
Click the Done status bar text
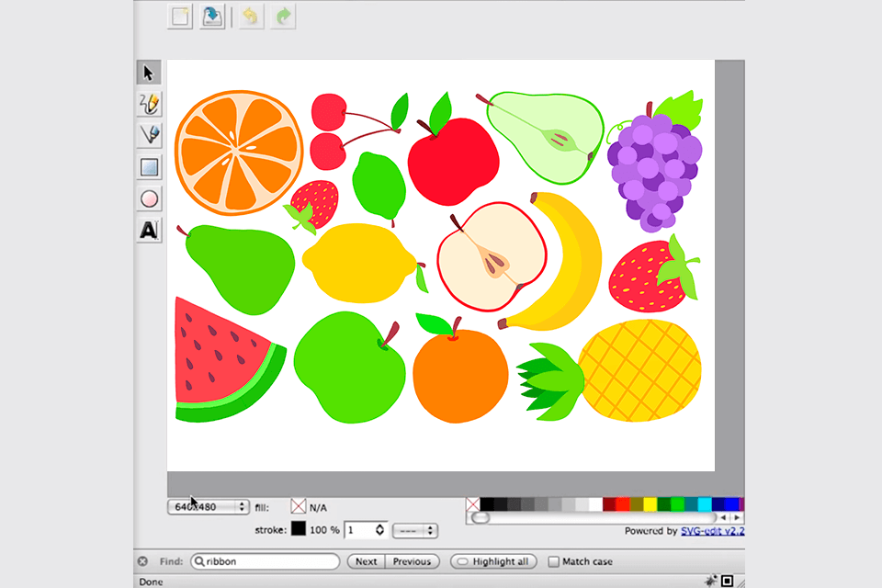pyautogui.click(x=152, y=582)
